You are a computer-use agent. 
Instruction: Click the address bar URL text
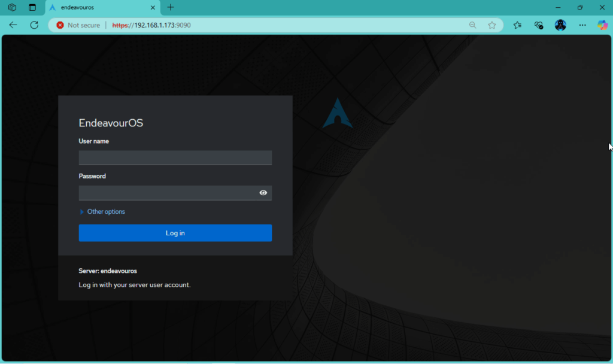click(x=151, y=25)
